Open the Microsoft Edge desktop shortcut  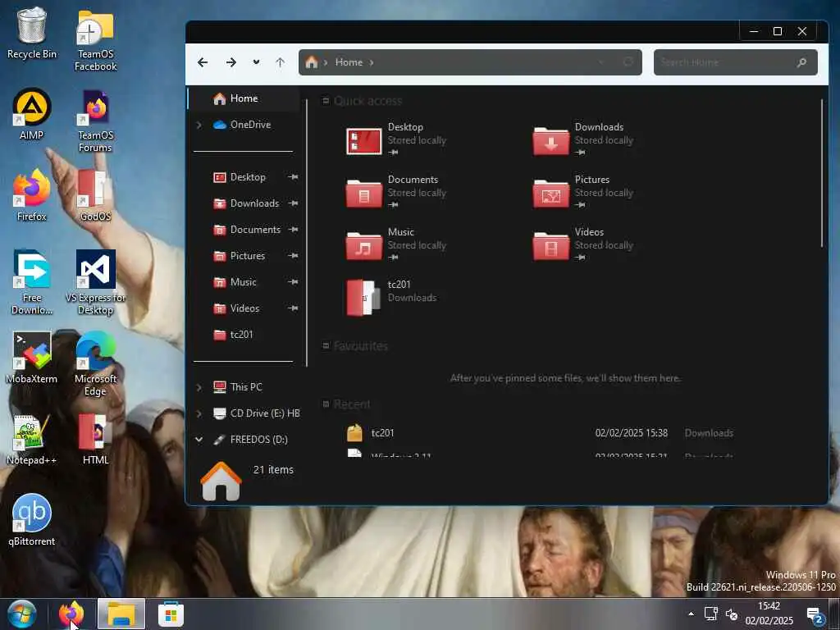(x=95, y=364)
